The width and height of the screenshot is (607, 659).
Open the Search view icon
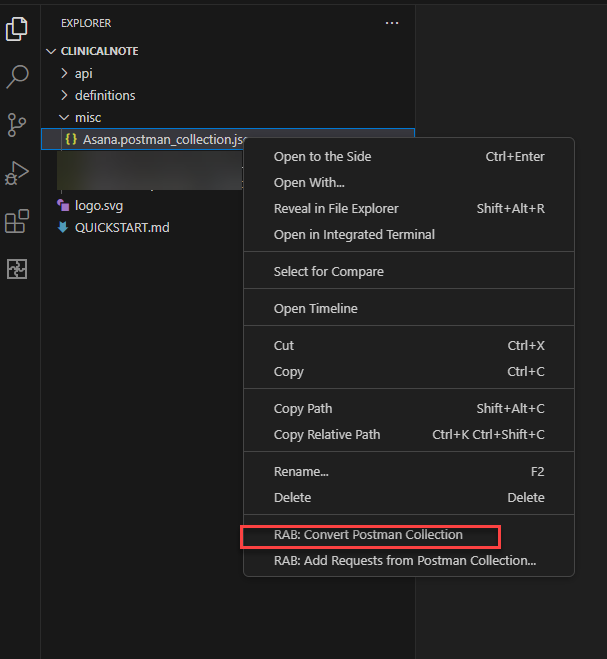coord(17,77)
